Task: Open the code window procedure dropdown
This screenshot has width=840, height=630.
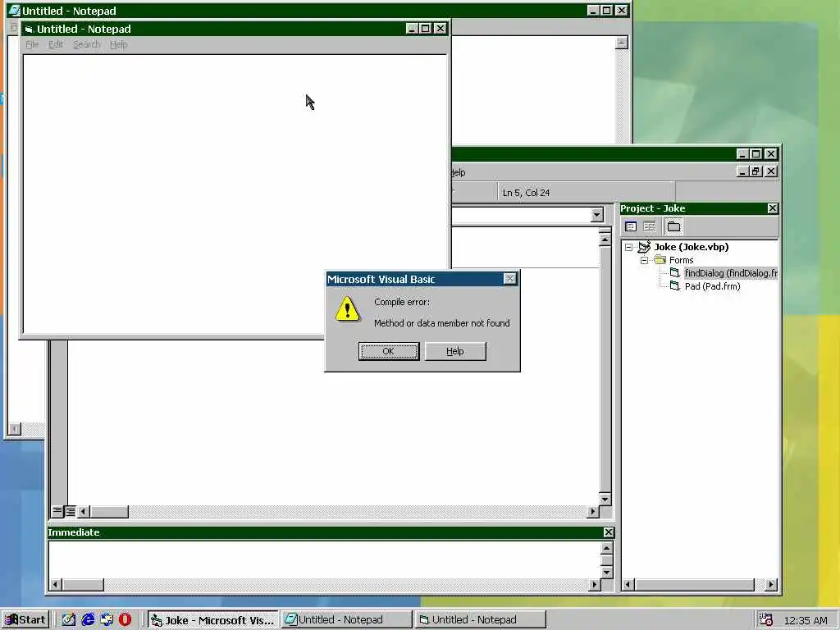Action: tap(597, 216)
